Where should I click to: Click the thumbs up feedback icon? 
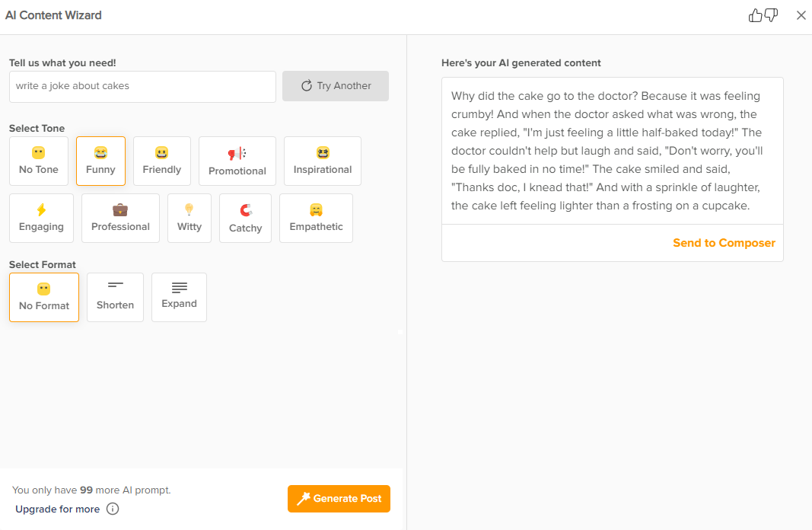click(x=756, y=15)
